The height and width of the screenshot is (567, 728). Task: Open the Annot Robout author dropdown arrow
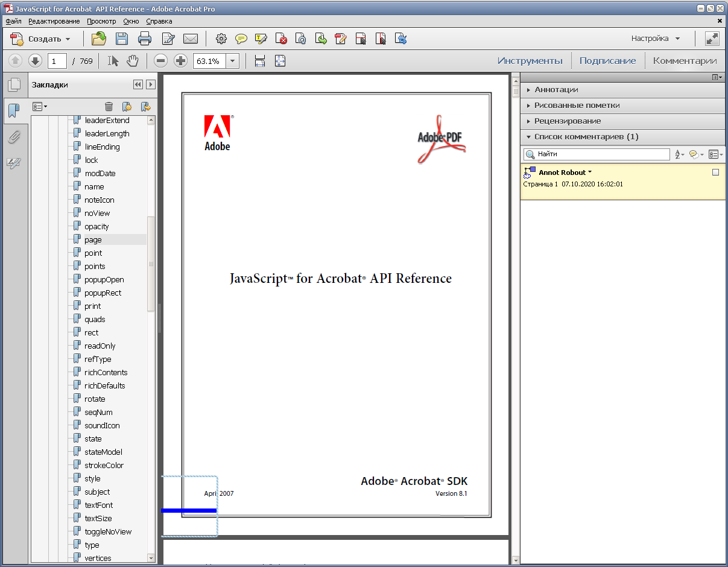coord(590,173)
